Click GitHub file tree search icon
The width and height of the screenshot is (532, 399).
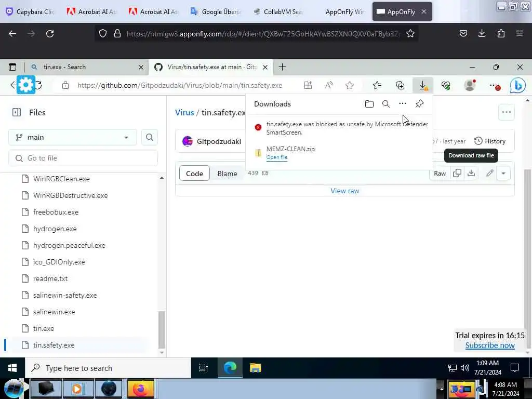tap(149, 137)
